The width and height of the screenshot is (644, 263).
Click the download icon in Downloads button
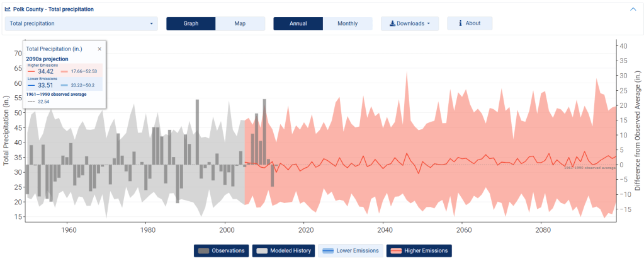click(392, 24)
